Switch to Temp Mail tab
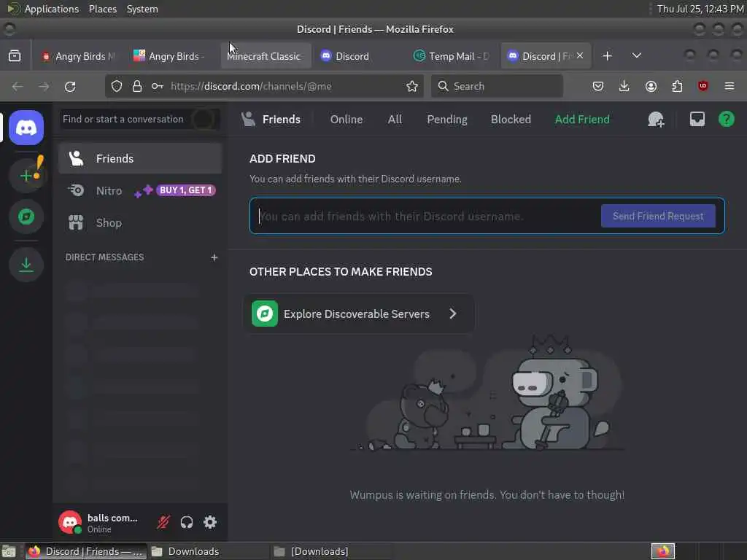The image size is (747, 560). pyautogui.click(x=452, y=56)
